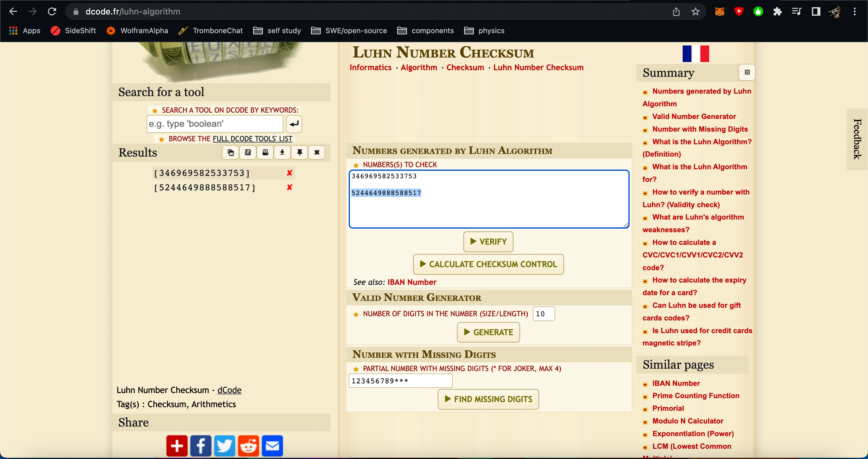Collapse the Summary panel

pyautogui.click(x=747, y=72)
